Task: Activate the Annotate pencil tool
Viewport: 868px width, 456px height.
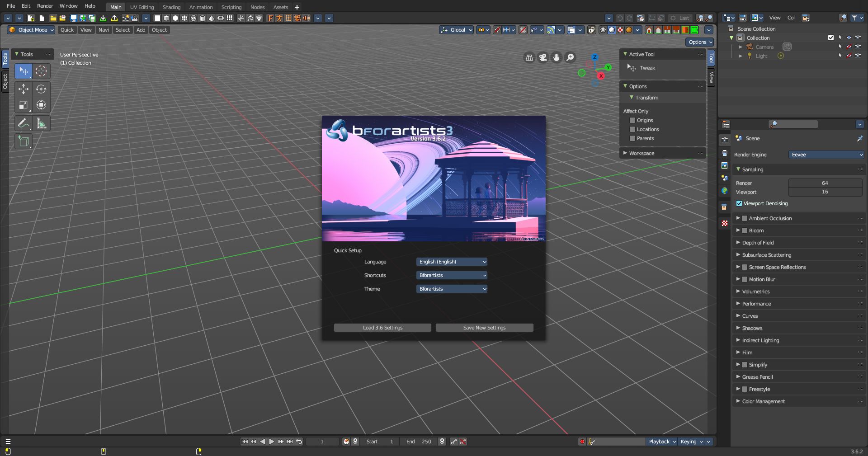Action: (x=23, y=123)
